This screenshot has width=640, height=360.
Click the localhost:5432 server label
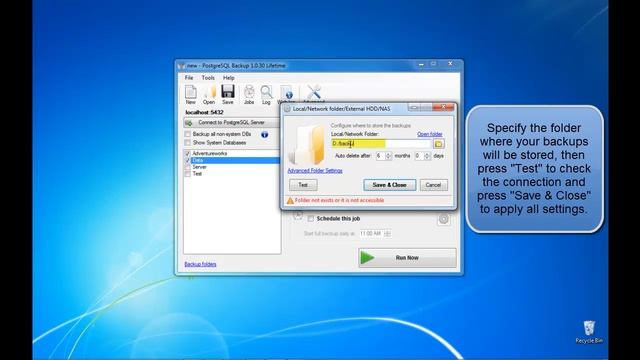(x=204, y=112)
